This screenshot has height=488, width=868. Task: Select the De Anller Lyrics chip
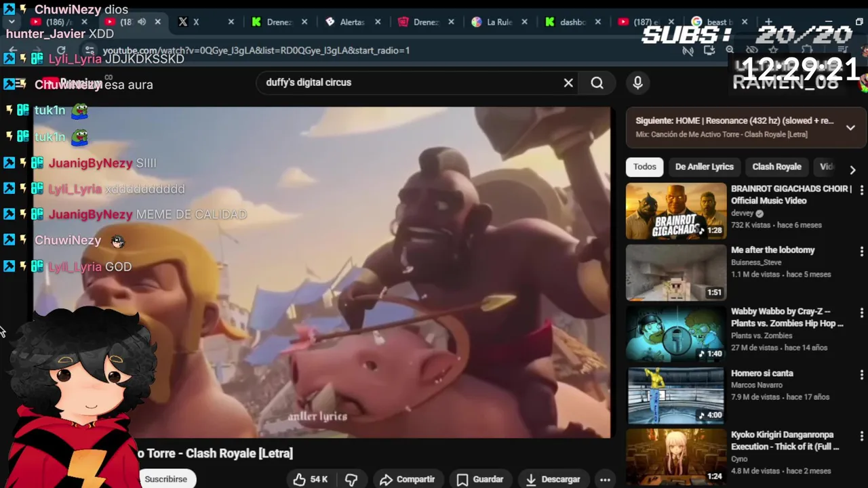[704, 167]
